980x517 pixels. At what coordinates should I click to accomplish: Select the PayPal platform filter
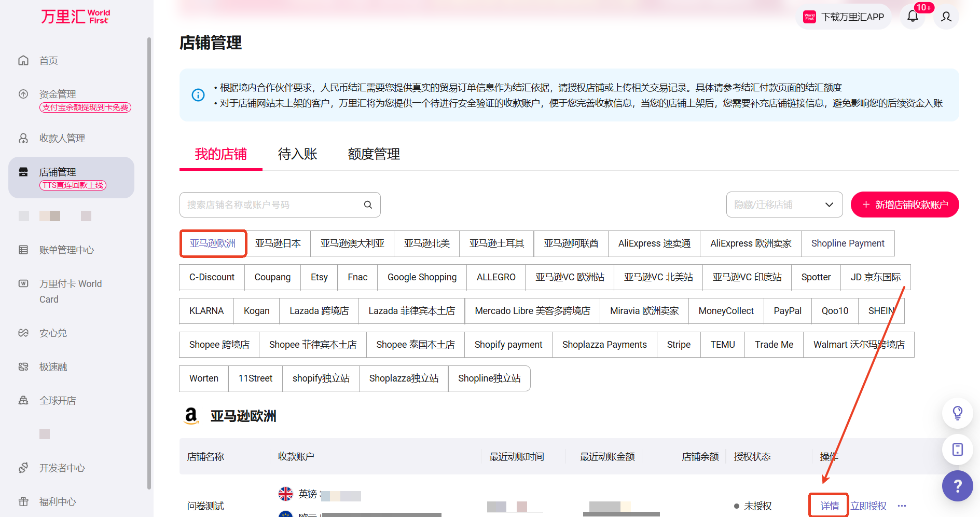(x=787, y=311)
